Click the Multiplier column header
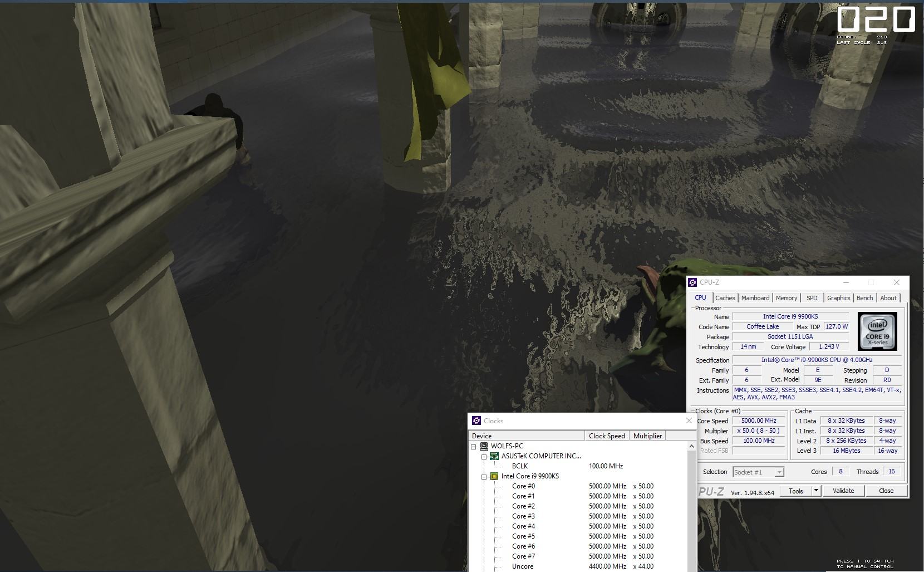The width and height of the screenshot is (924, 572). (x=647, y=436)
